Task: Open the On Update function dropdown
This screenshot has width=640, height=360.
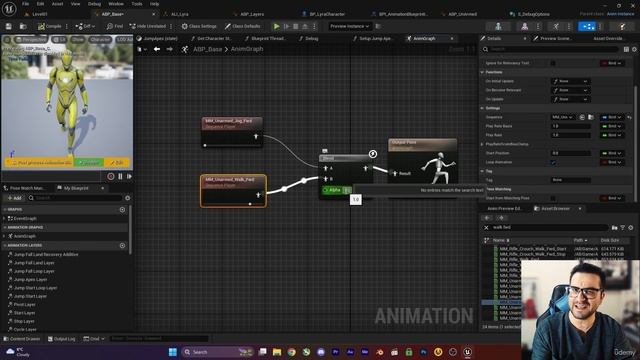Action: [570, 99]
